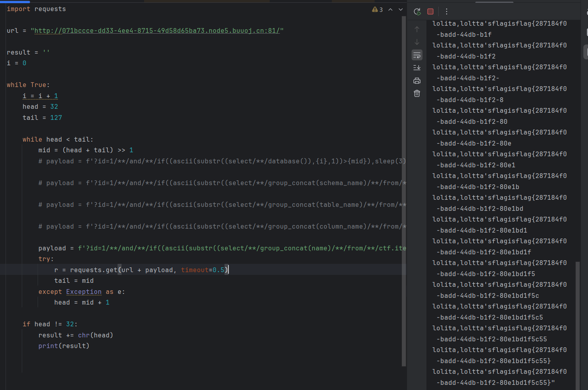
Task: Open the Run panel more options menu
Action: pos(446,11)
